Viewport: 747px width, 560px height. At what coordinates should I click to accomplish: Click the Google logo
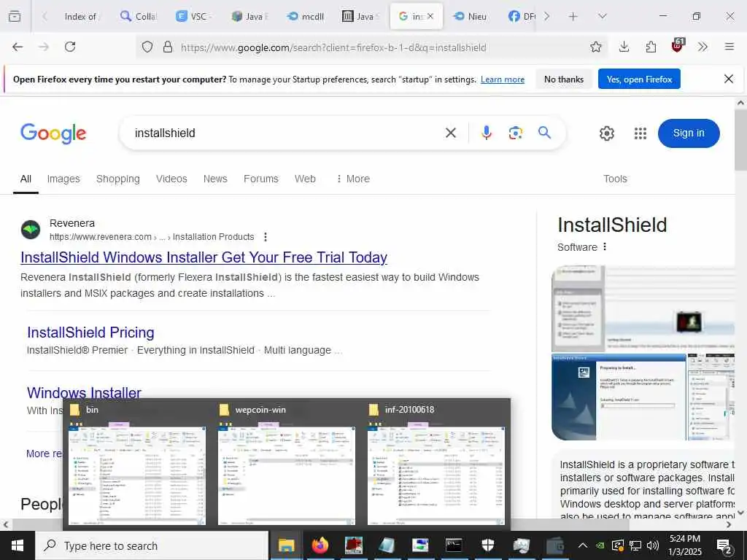tap(53, 133)
